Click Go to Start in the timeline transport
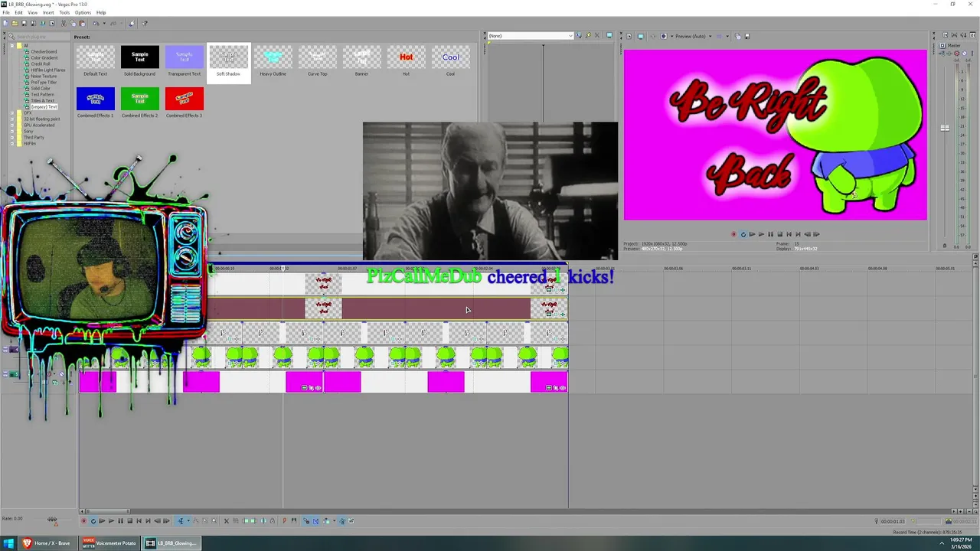The height and width of the screenshot is (551, 980). pyautogui.click(x=139, y=521)
